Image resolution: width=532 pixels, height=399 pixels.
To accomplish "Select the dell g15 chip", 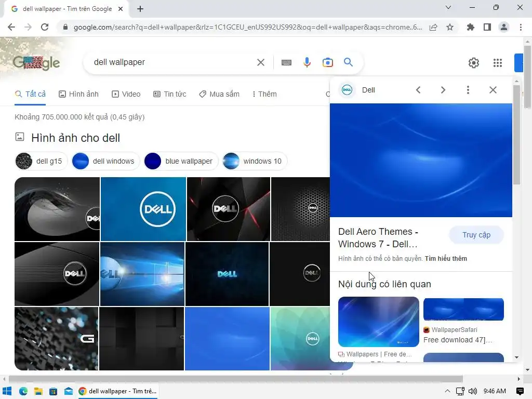I will [42, 161].
